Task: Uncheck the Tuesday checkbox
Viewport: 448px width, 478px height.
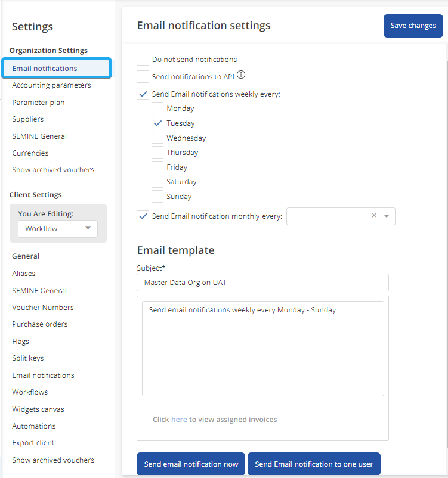Action: (x=157, y=123)
